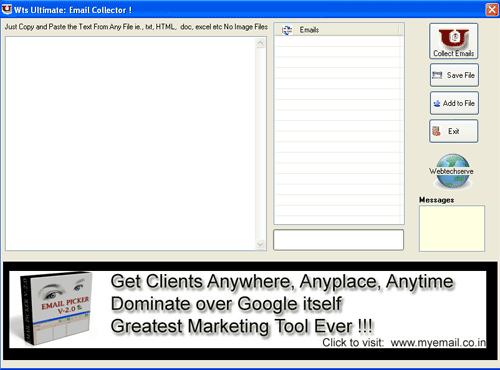The width and height of the screenshot is (500, 370).
Task: Click the text field below the Emails list
Action: pyautogui.click(x=338, y=239)
